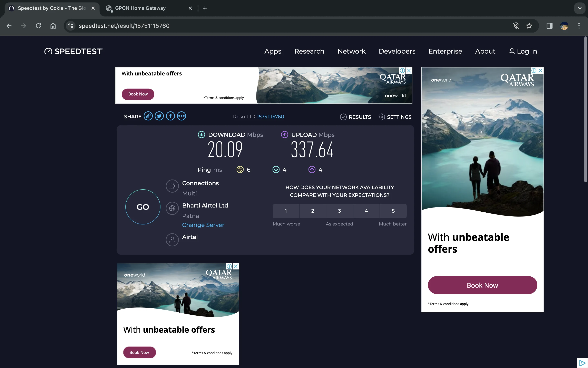
Task: Click the browser forward arrow
Action: pos(23,26)
